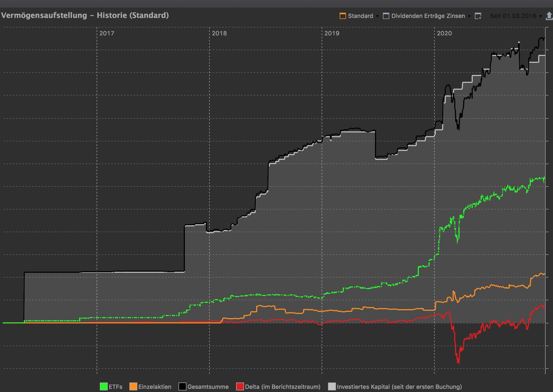Viewport: 553px width, 392px height.
Task: Click the Dividenden Erträge Zinsen view icon
Action: [x=386, y=16]
